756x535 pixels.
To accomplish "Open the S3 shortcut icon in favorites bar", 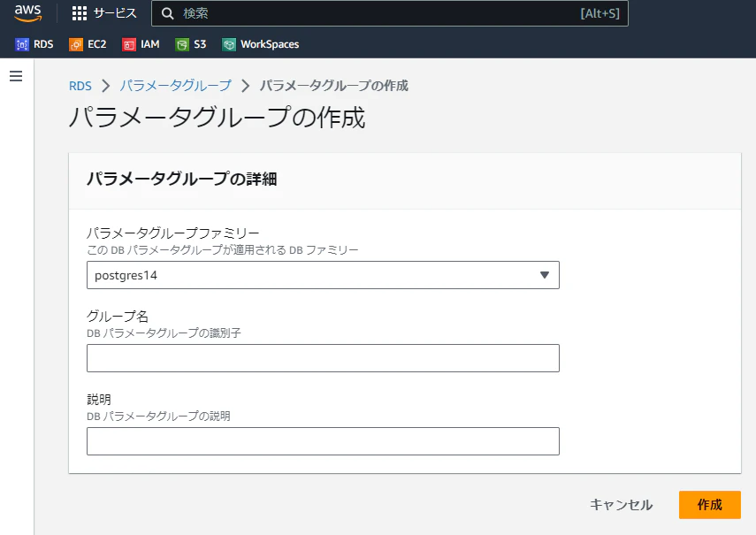I will click(x=182, y=44).
